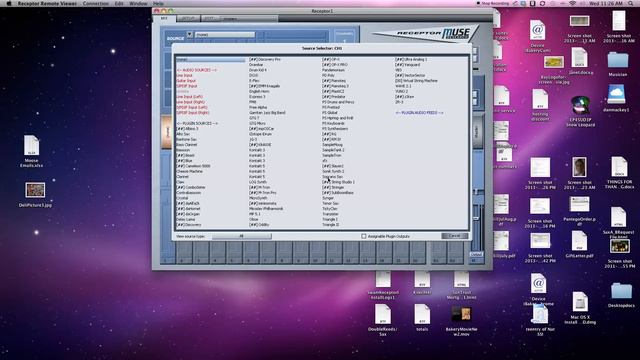Pick English Horn from the list
The image size is (640, 360).
tap(258, 91)
